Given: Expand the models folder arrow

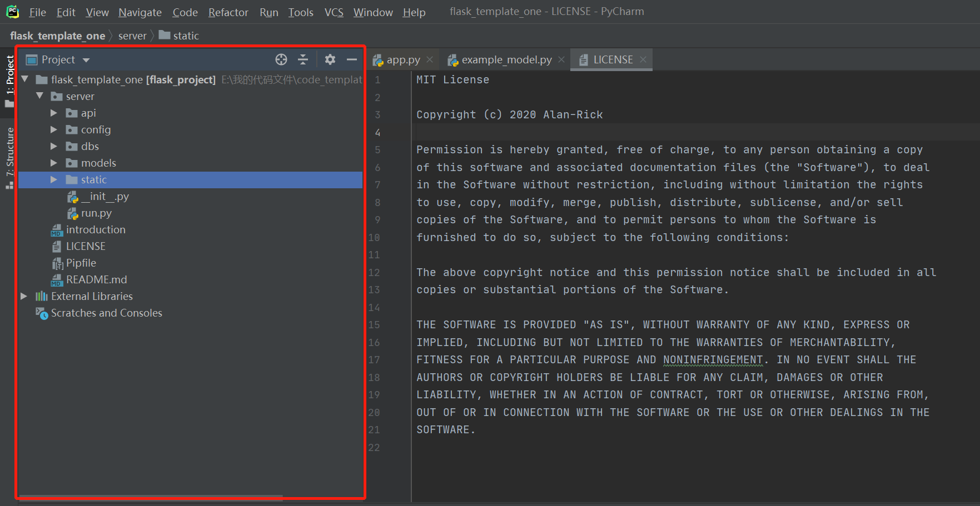Looking at the screenshot, I should point(54,163).
